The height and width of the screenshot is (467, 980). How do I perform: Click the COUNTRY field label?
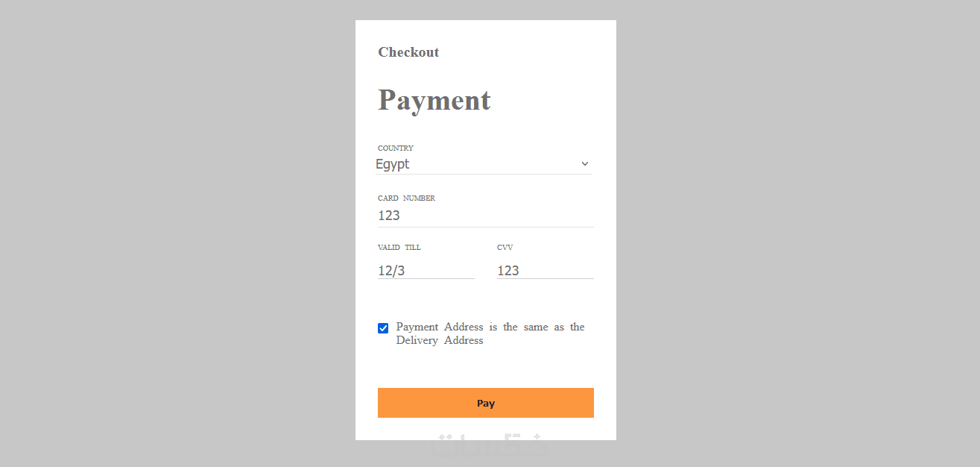395,148
